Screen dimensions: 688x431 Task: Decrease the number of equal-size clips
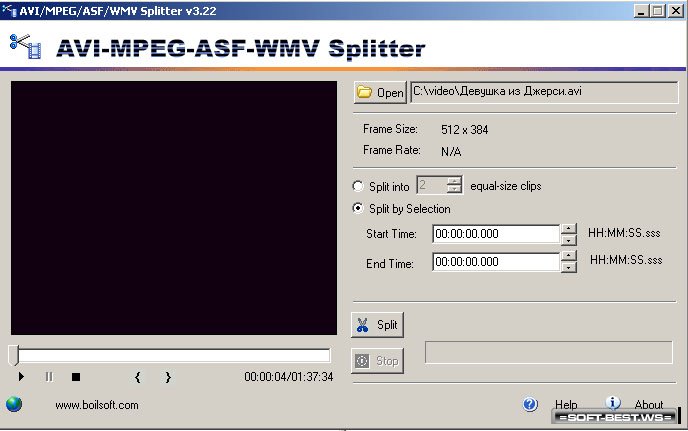(x=455, y=189)
